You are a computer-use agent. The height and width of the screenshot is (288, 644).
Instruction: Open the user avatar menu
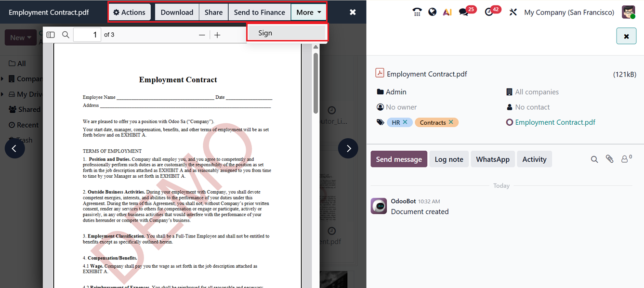click(629, 12)
